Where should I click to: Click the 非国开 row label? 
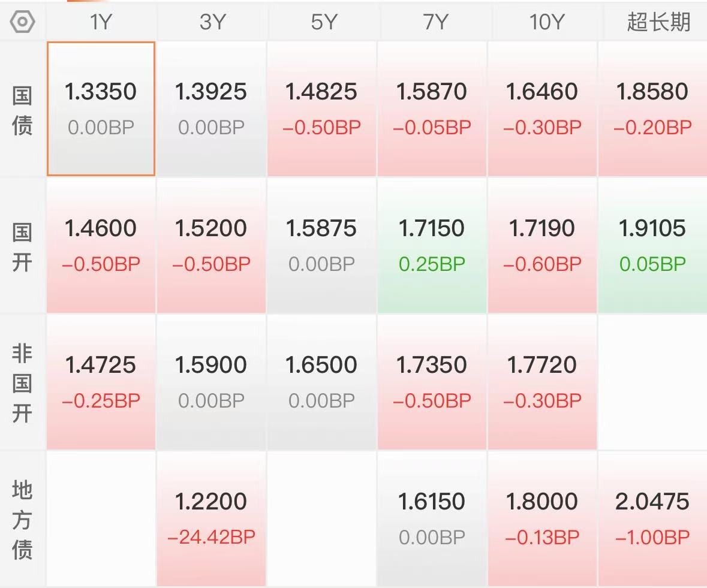(22, 382)
